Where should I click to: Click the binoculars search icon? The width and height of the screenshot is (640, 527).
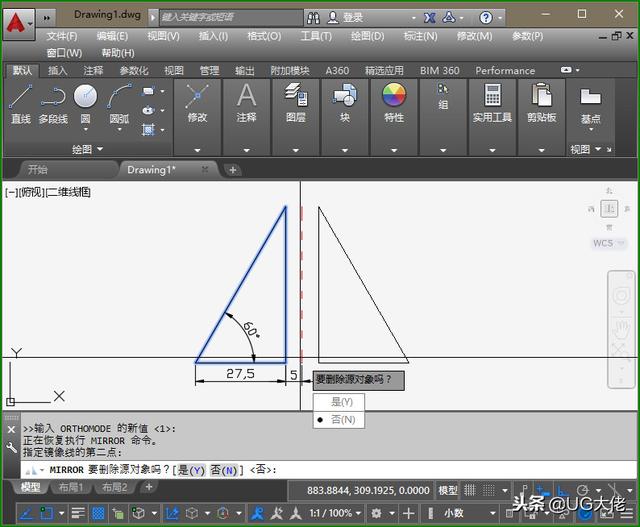313,18
